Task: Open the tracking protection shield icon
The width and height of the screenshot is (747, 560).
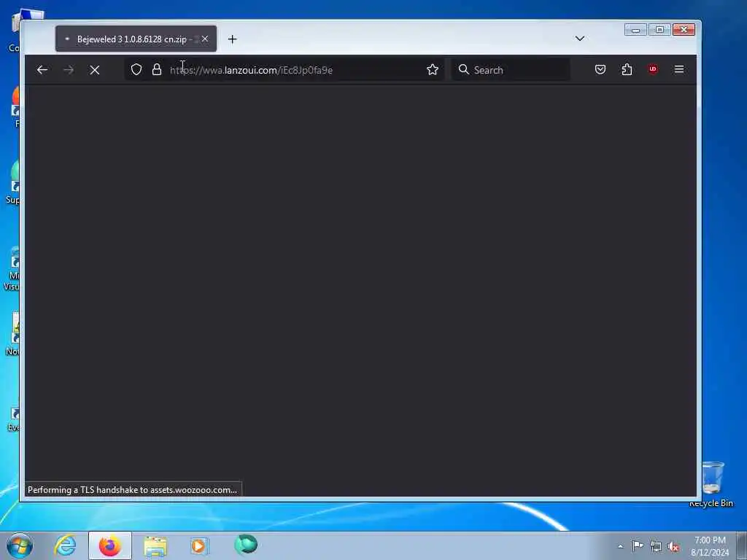Action: (x=136, y=69)
